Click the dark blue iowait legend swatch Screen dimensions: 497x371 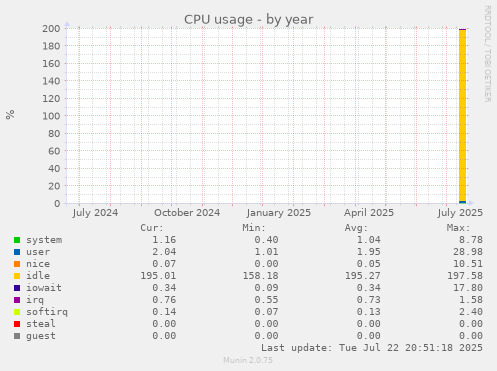pos(17,288)
